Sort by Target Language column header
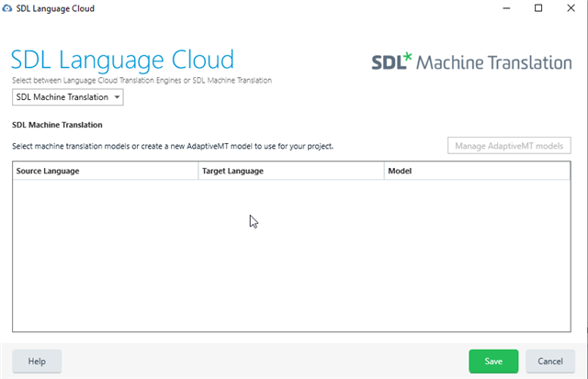The image size is (588, 379). [x=291, y=171]
